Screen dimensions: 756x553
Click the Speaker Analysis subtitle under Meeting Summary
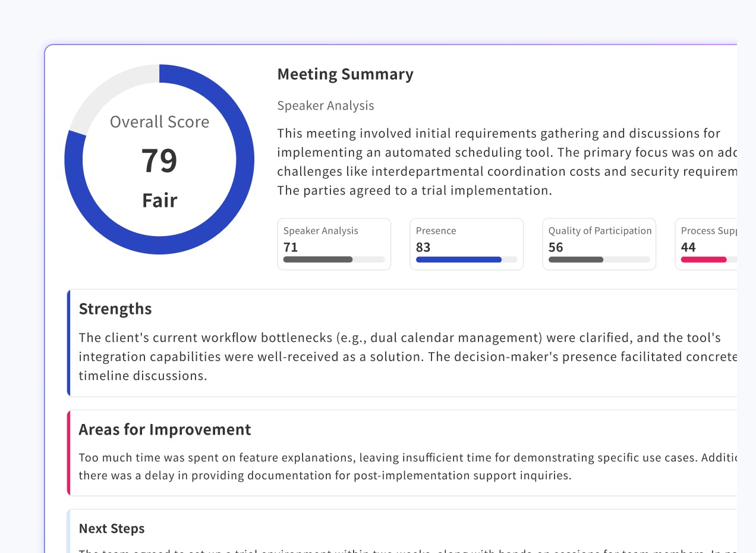pos(326,106)
